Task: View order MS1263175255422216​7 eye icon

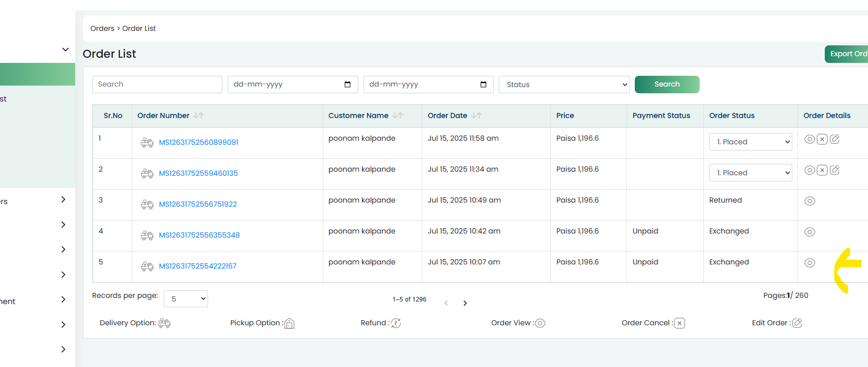Action: (810, 263)
